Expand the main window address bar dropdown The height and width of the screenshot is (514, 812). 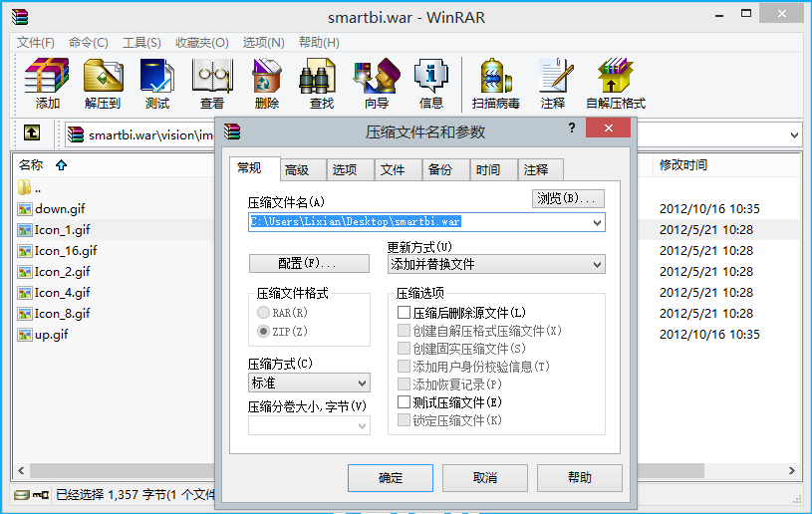pos(794,135)
